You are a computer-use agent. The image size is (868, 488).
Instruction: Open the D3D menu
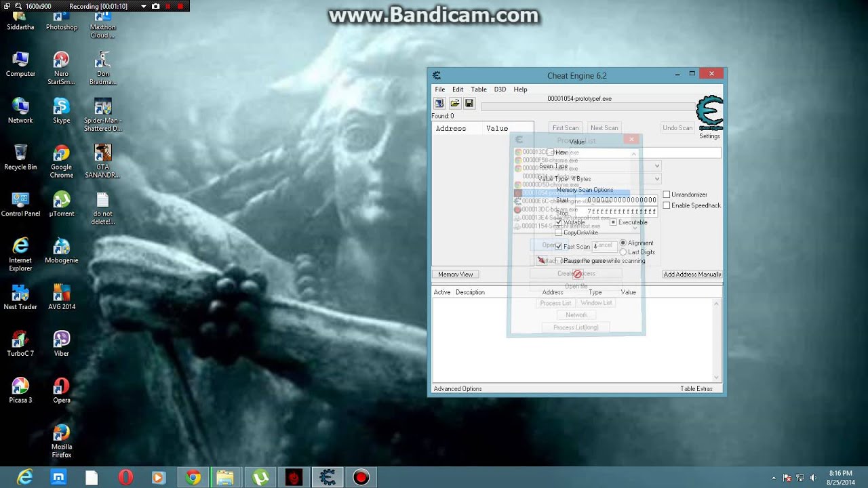coord(500,89)
